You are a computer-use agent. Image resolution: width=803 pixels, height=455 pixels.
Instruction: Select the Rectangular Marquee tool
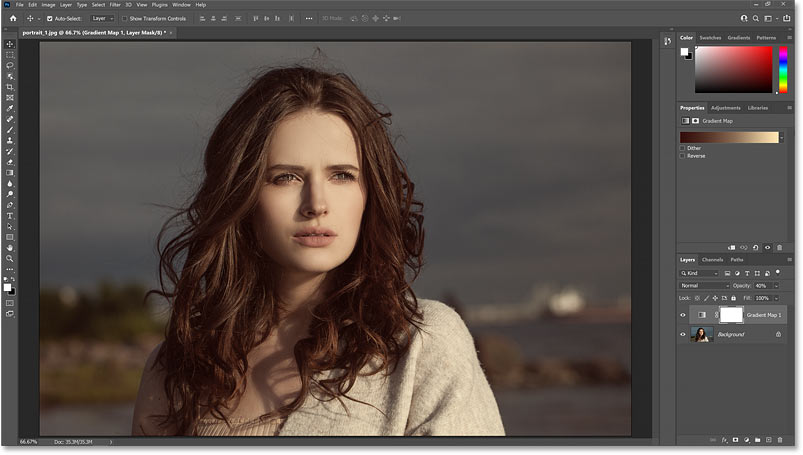click(x=10, y=55)
